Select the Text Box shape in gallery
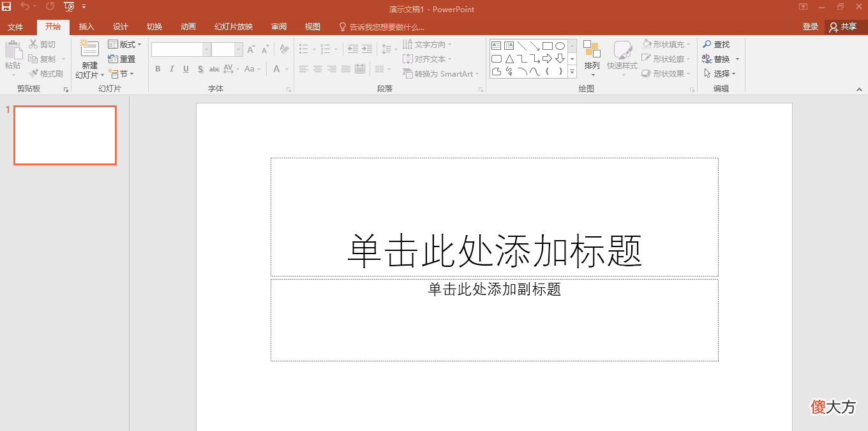868x431 pixels. tap(497, 46)
